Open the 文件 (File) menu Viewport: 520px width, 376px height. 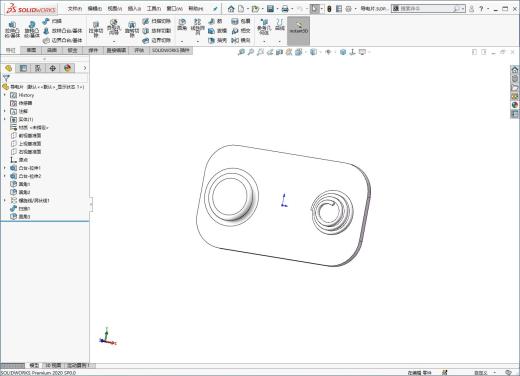coord(75,8)
